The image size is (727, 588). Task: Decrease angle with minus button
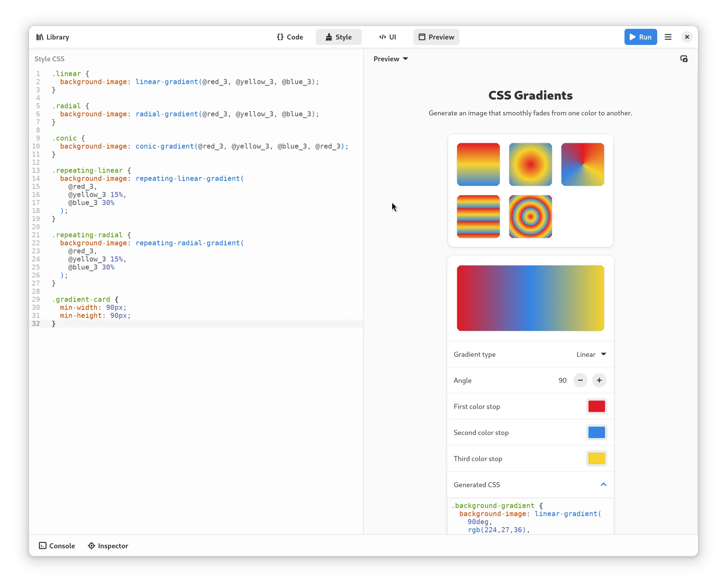tap(580, 380)
